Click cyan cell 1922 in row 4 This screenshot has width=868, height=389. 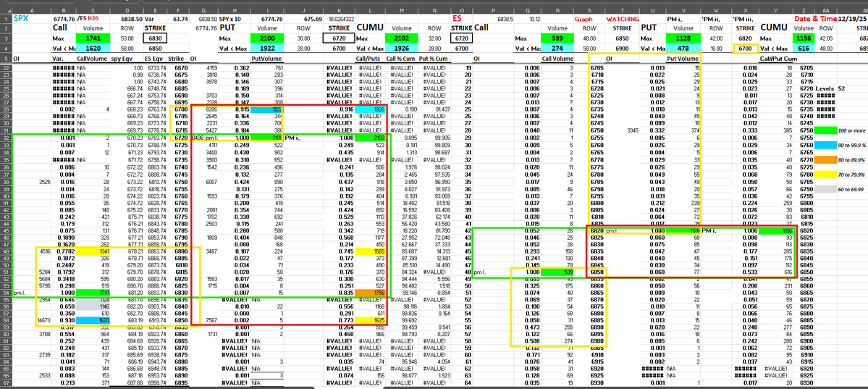268,49
